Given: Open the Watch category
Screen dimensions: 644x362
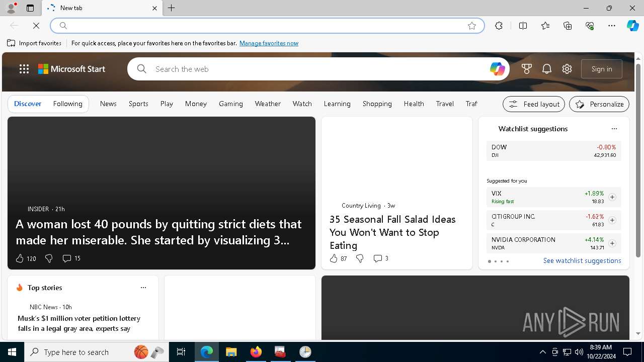Looking at the screenshot, I should 302,104.
